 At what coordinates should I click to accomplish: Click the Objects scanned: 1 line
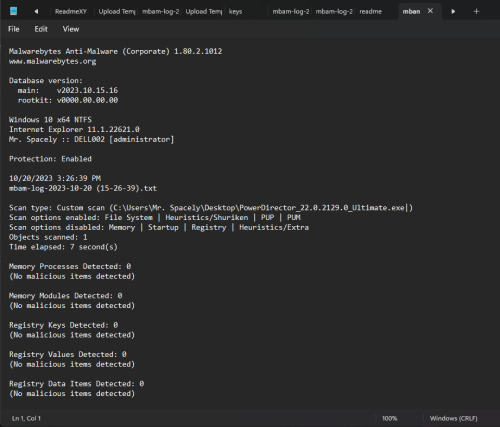point(48,237)
